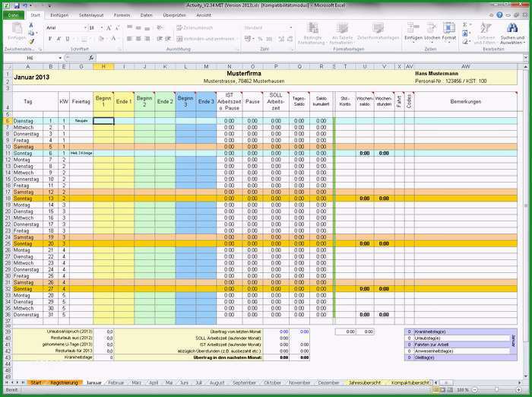Open Sortieren und Filtern menu
The width and height of the screenshot is (532, 397).
click(486, 33)
